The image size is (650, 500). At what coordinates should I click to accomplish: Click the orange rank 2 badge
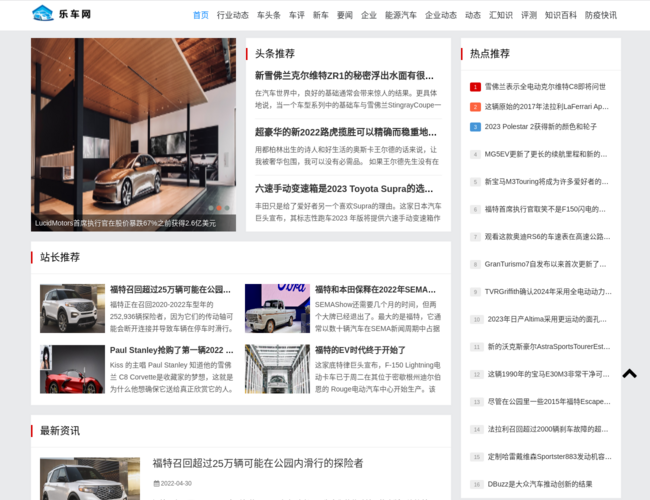tap(475, 106)
